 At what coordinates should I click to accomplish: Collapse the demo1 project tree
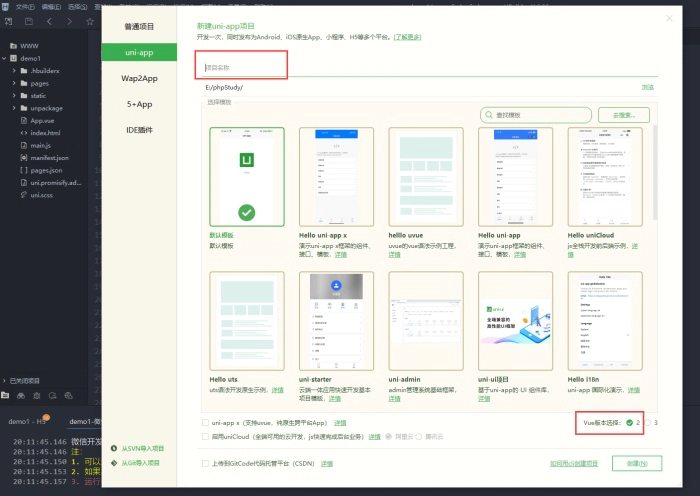(4, 58)
